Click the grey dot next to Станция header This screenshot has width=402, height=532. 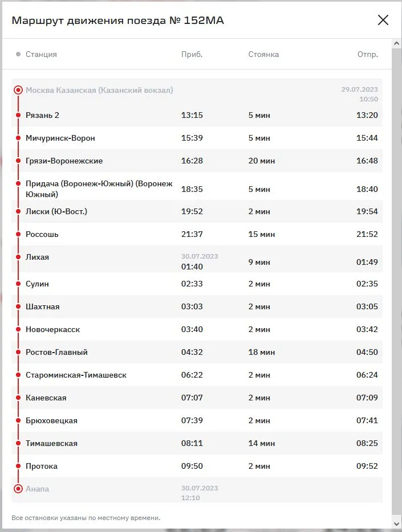point(18,54)
